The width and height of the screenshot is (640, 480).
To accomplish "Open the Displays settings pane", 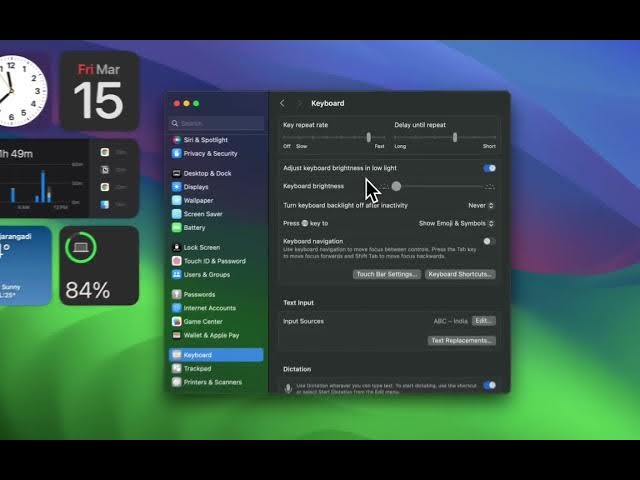I will [x=216, y=187].
